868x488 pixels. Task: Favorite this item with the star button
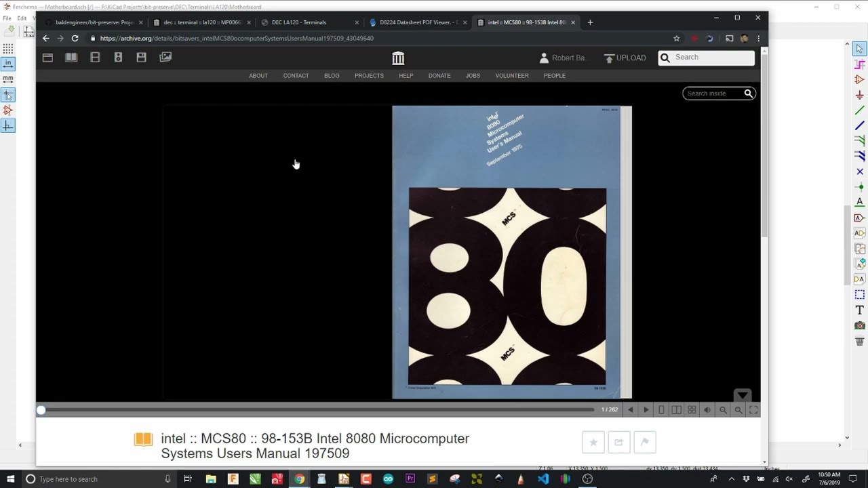[x=593, y=442]
